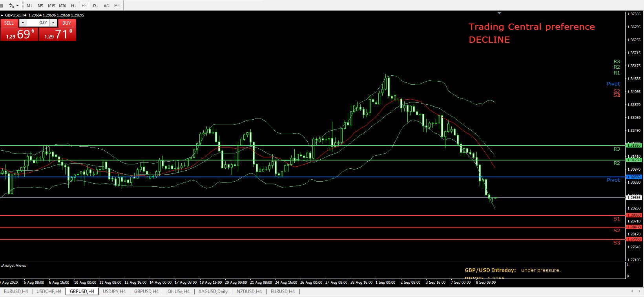Switch chart to D1 timeframe
This screenshot has width=644, height=297.
coord(95,6)
